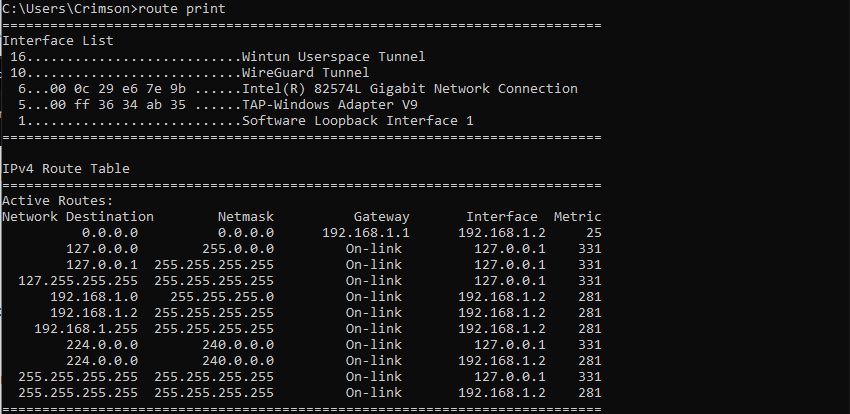
Task: Click the 'Interface' column header
Action: point(501,217)
